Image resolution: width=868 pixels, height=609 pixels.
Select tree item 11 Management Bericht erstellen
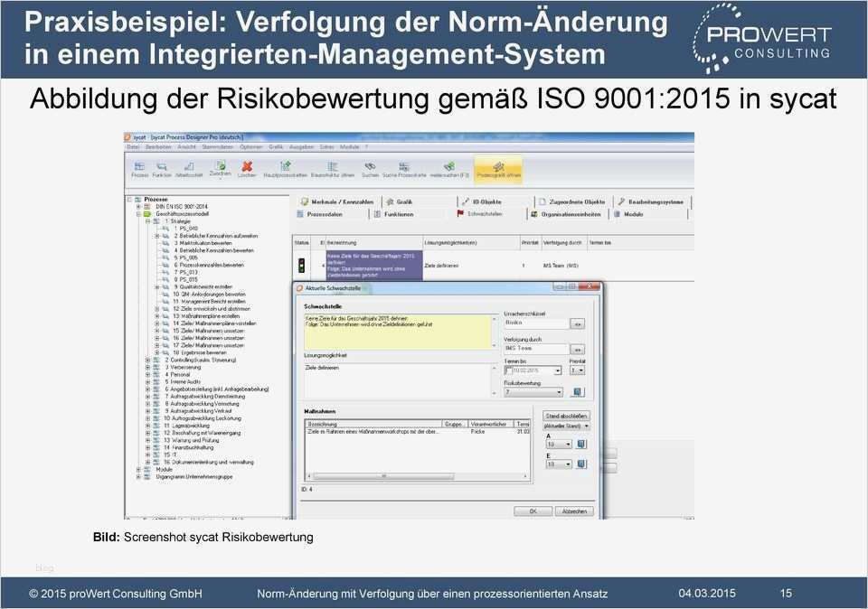point(209,302)
